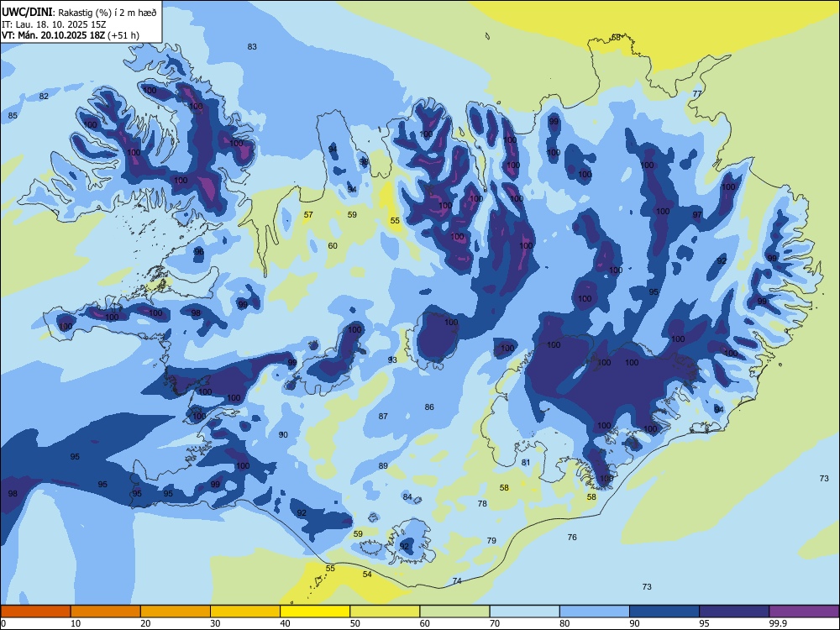Select the bright yellow 40–50 legend swatch
The width and height of the screenshot is (840, 630).
pyautogui.click(x=315, y=612)
